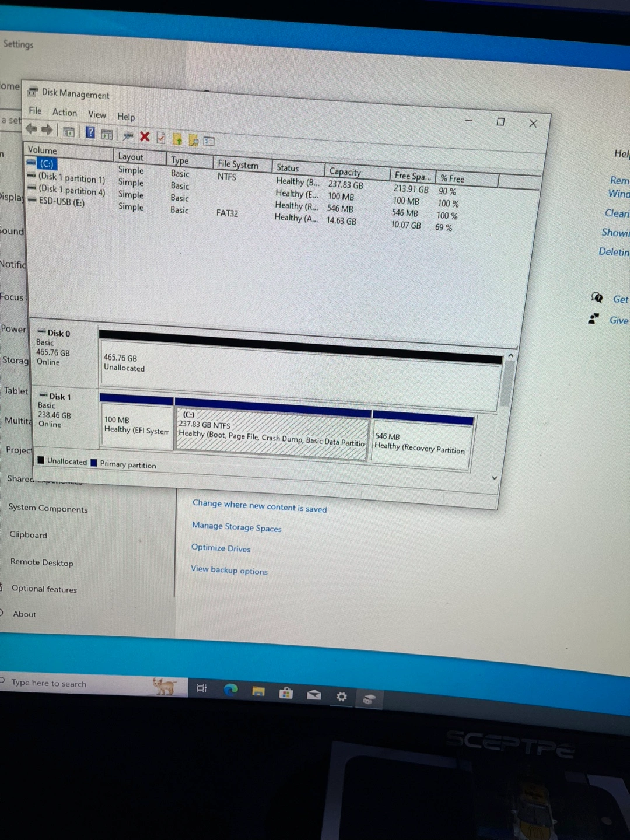
Task: Click the properties checkmark sheet icon
Action: 161,138
